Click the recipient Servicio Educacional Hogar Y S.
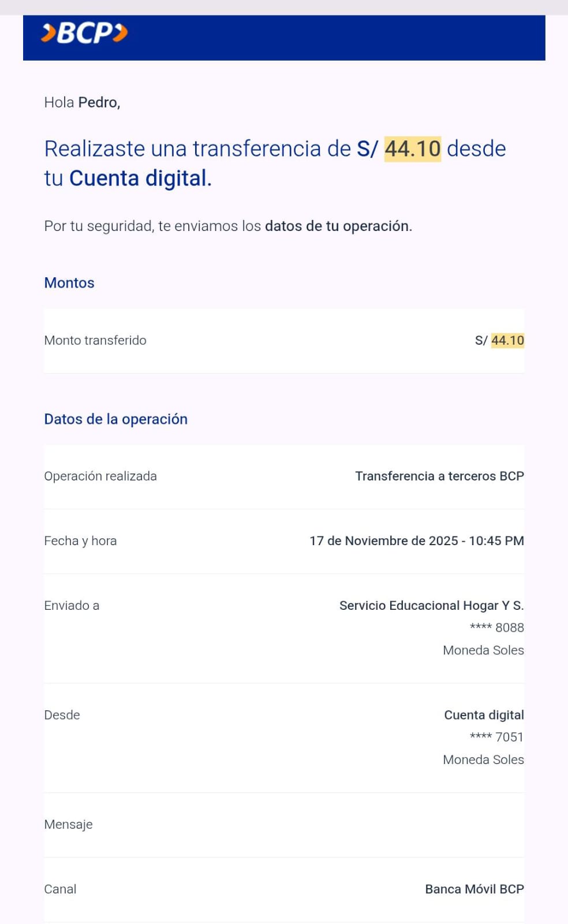Viewport: 568px width, 924px height. (431, 606)
